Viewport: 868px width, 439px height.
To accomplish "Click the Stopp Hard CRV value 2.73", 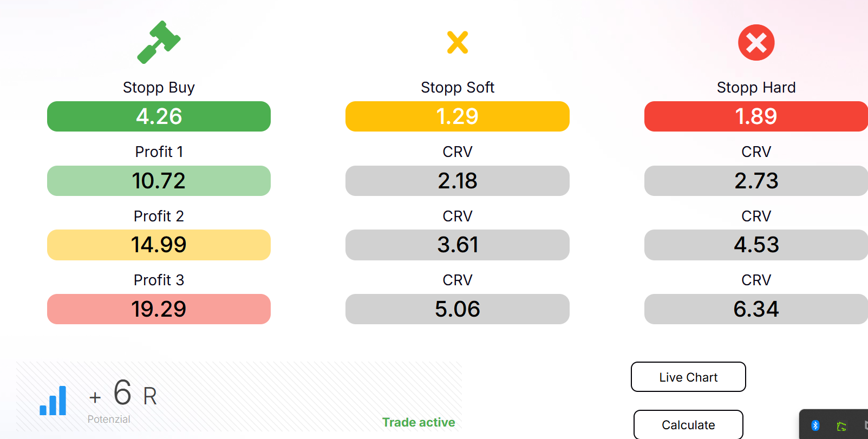I will coord(756,181).
